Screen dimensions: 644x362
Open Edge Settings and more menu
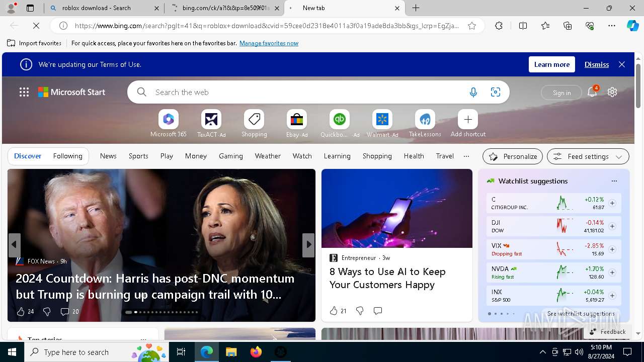[612, 26]
